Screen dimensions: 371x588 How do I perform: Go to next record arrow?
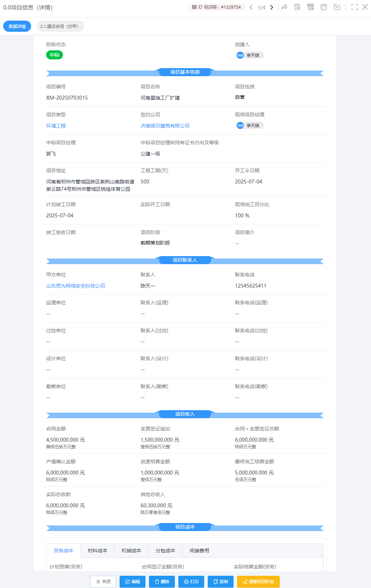[272, 7]
